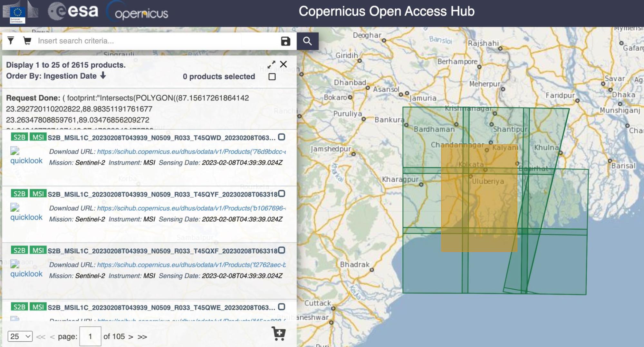Click the Khulna label on the map
The width and height of the screenshot is (644, 347).
coord(546,148)
